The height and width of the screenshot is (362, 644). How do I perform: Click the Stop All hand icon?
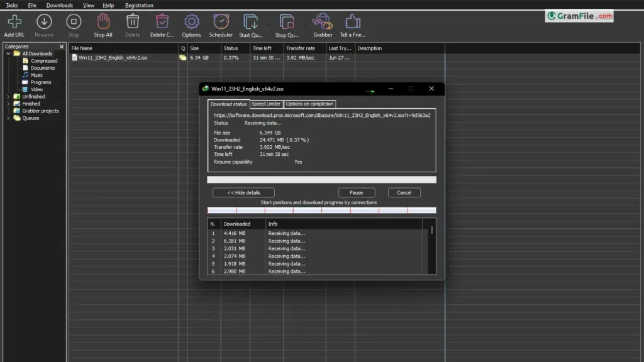(x=103, y=22)
